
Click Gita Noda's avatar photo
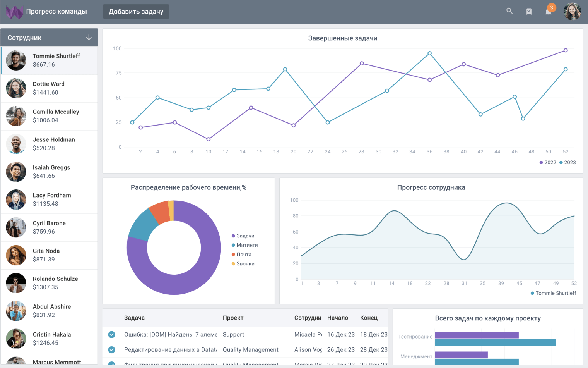(x=16, y=256)
